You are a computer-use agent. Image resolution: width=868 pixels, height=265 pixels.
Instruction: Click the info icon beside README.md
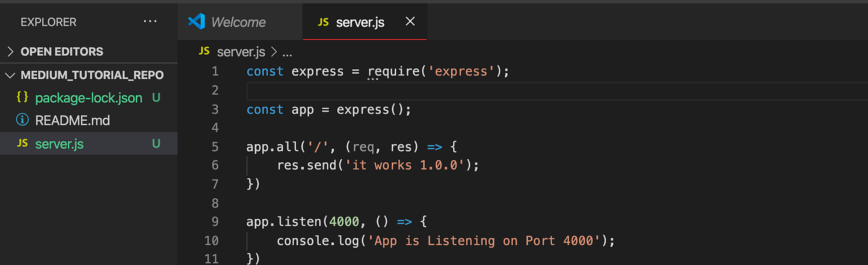click(x=23, y=120)
